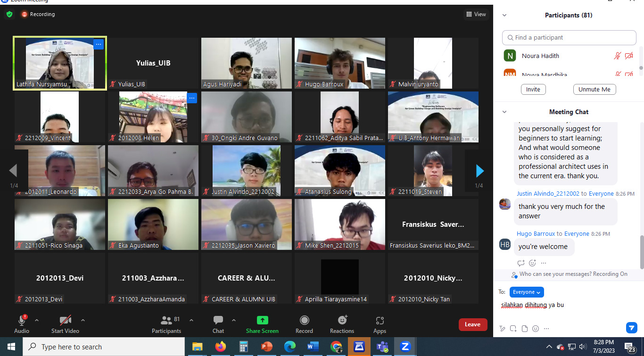Open the View layout menu
This screenshot has height=356, width=644.
click(476, 14)
